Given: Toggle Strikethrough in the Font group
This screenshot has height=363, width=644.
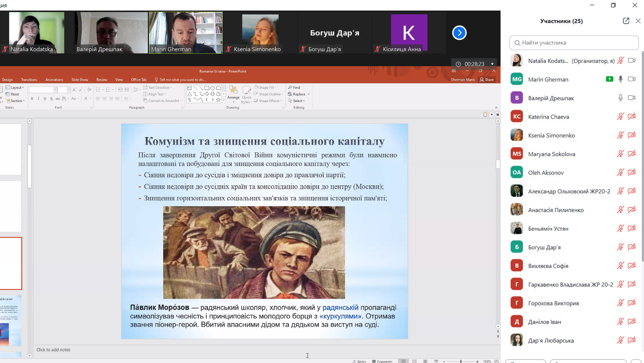Looking at the screenshot, I should click(58, 98).
